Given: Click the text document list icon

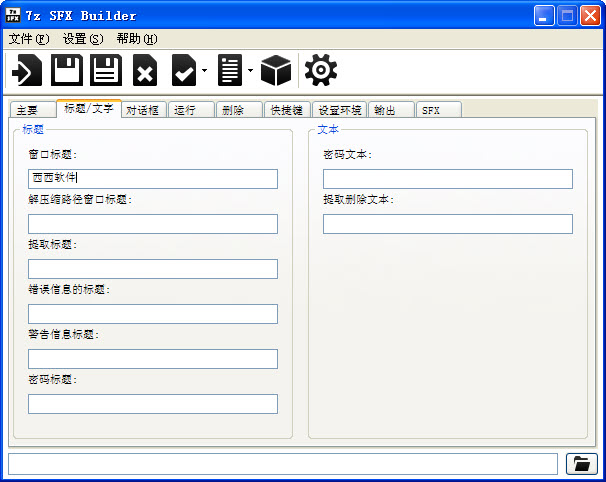Looking at the screenshot, I should 230,71.
